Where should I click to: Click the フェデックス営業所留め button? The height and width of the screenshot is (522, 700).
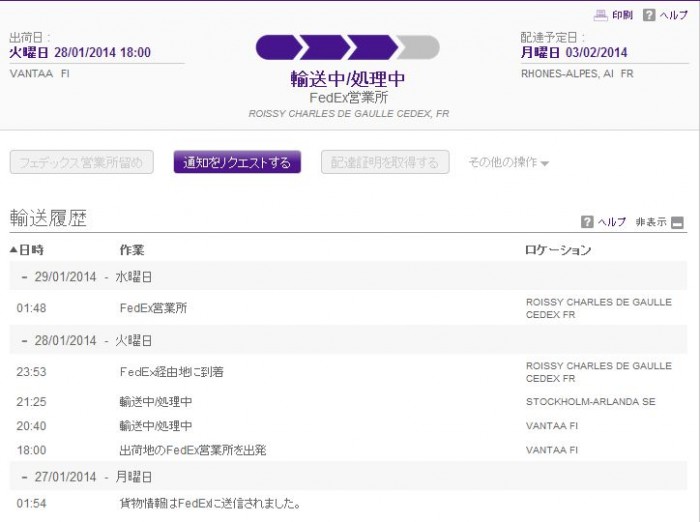click(82, 162)
